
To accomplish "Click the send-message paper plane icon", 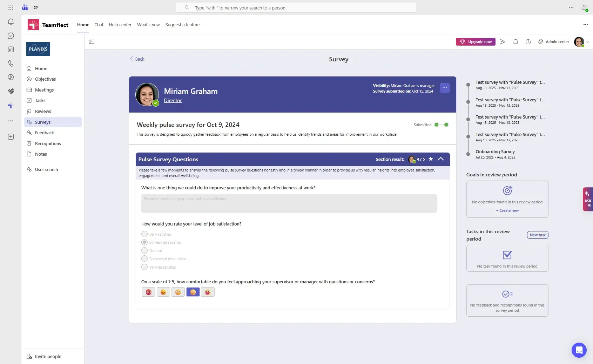I will tap(503, 42).
